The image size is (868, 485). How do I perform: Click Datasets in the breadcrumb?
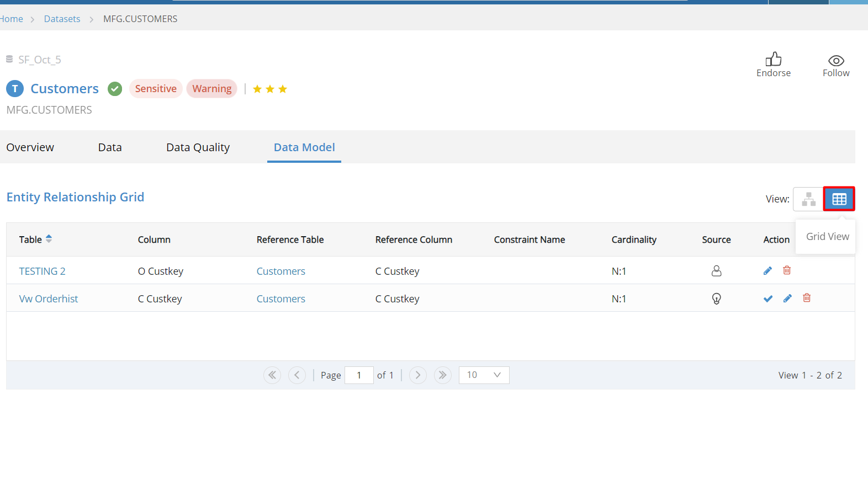(62, 19)
